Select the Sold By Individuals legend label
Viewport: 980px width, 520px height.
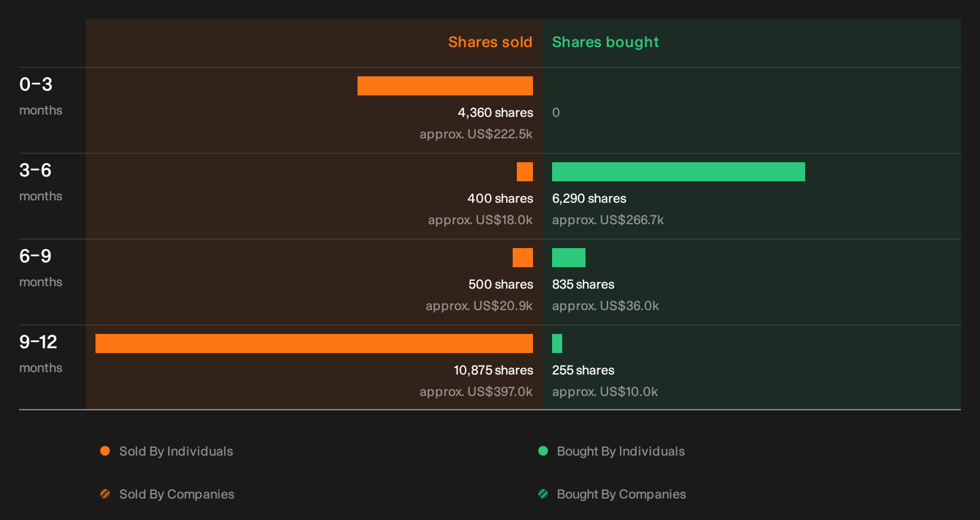[176, 451]
